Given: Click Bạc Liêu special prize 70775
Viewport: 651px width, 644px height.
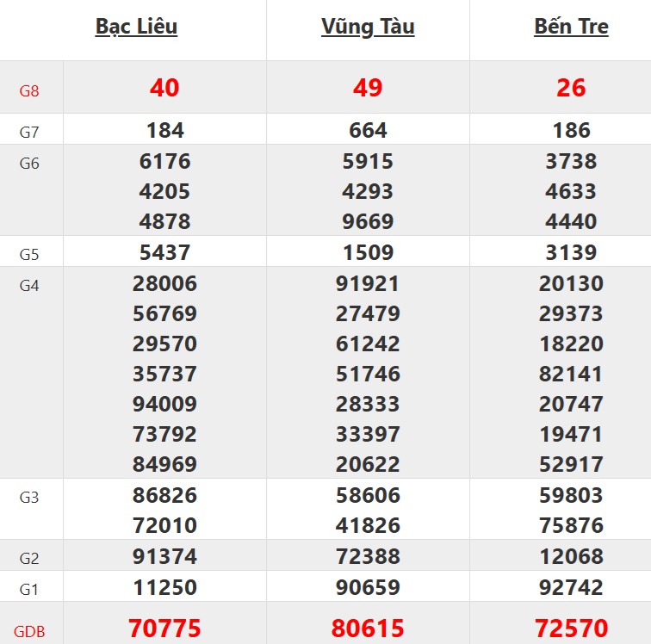Looking at the screenshot, I should pos(164,628).
